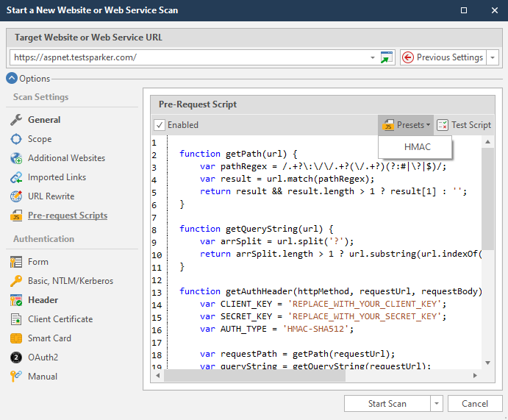Screen dimensions: 508x420
Task: Click the URL Rewrite icon
Action: (x=16, y=196)
